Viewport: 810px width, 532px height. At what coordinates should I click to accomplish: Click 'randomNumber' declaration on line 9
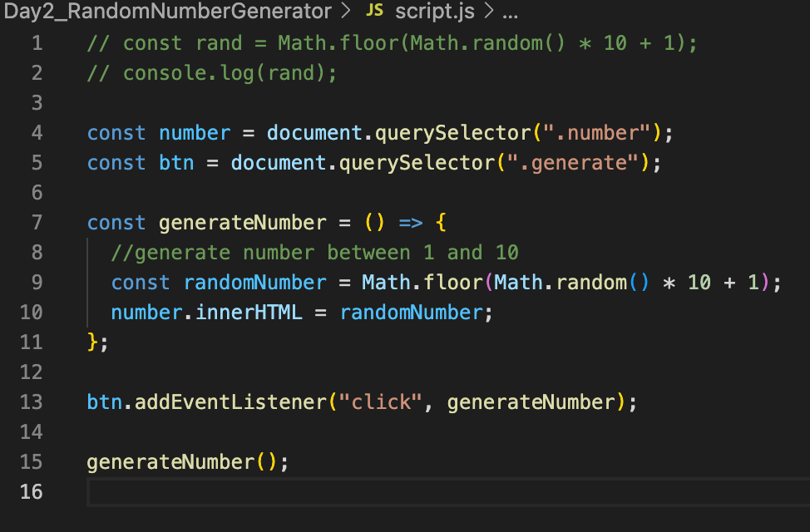[254, 283]
